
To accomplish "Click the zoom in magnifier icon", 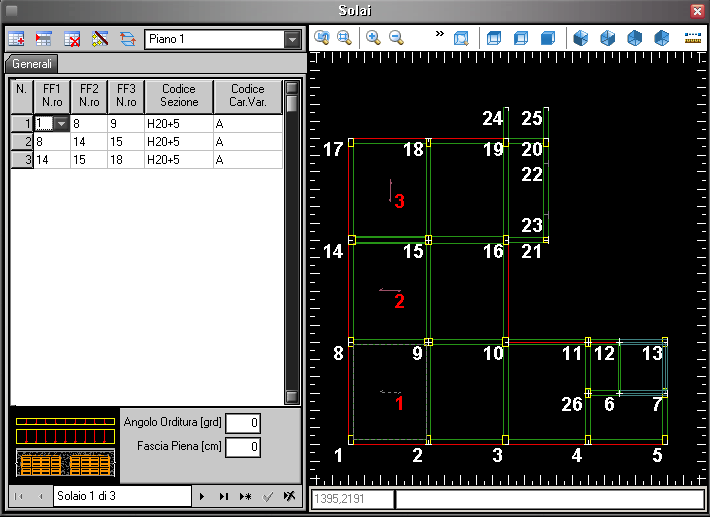I will pos(373,38).
